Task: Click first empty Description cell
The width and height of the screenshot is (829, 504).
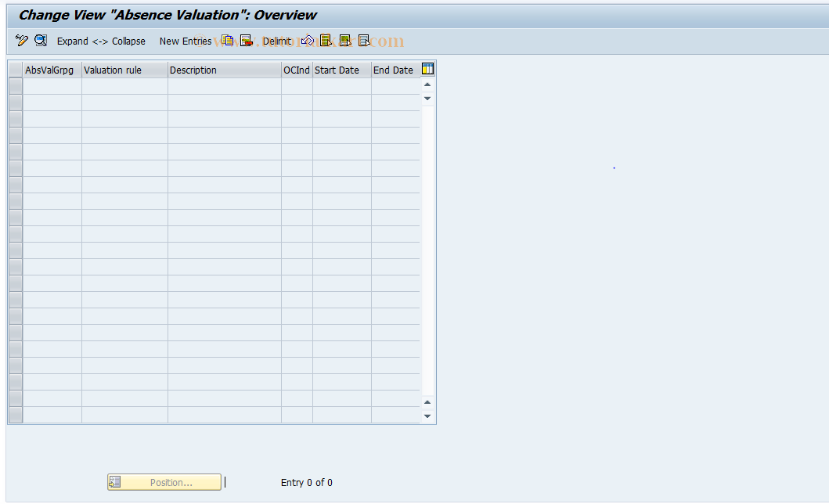Action: 225,86
